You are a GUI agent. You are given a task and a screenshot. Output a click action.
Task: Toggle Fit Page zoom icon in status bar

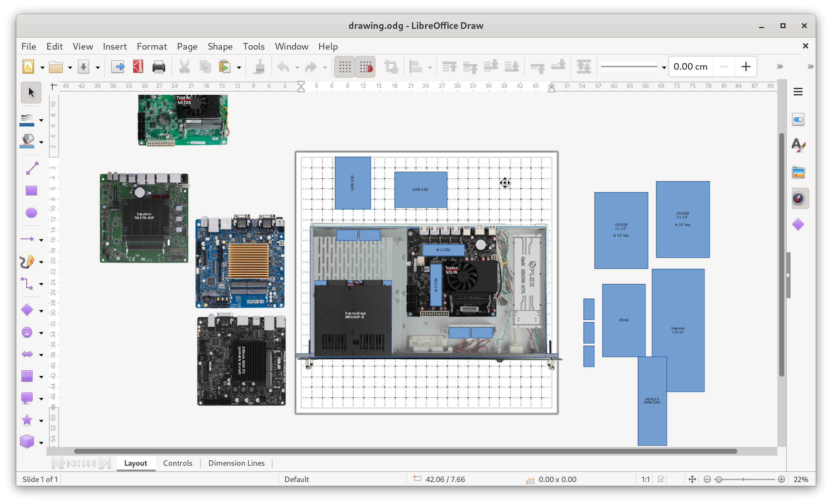pos(692,479)
